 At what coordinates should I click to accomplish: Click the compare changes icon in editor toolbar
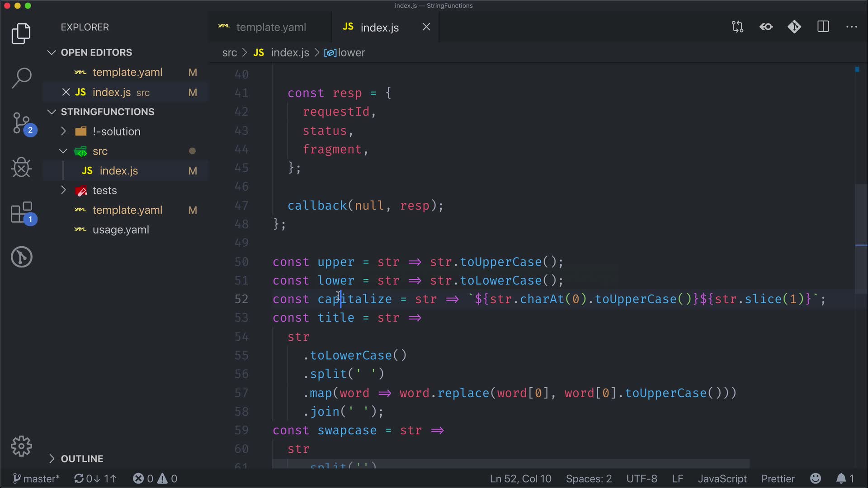(x=737, y=27)
